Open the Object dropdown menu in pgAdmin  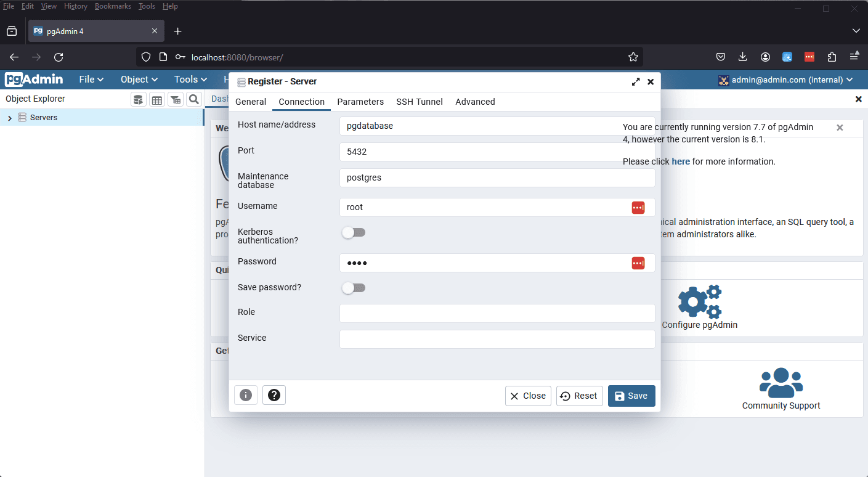coord(139,79)
